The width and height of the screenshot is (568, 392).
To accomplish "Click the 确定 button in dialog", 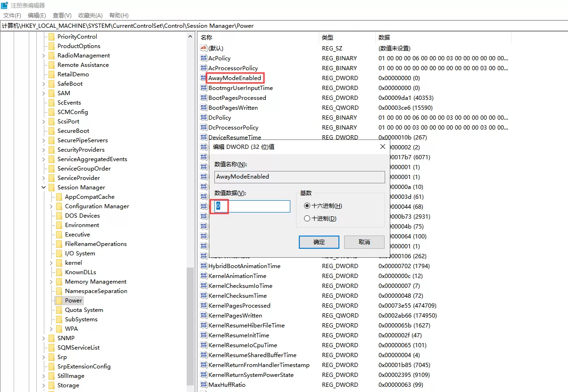I will [319, 242].
